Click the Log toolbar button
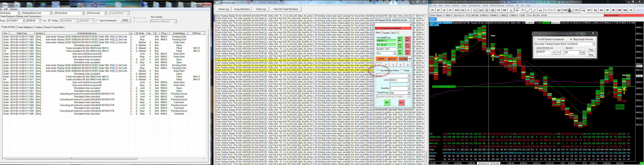644x165 pixels. tap(583, 10)
